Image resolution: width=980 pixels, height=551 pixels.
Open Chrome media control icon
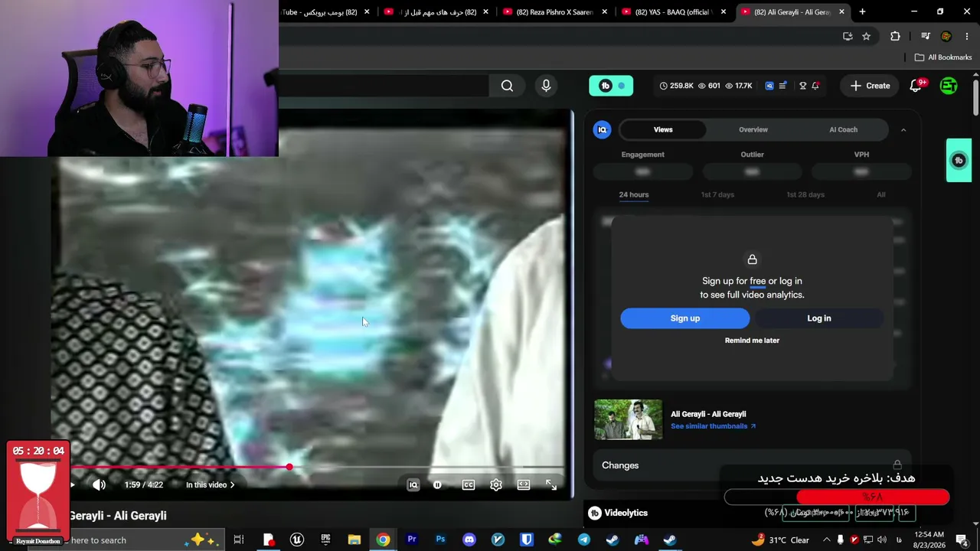(926, 36)
